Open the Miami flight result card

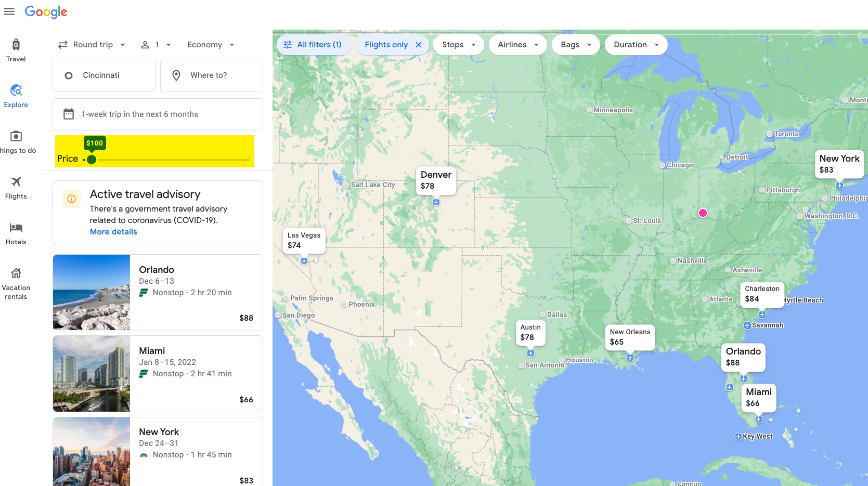click(x=158, y=374)
